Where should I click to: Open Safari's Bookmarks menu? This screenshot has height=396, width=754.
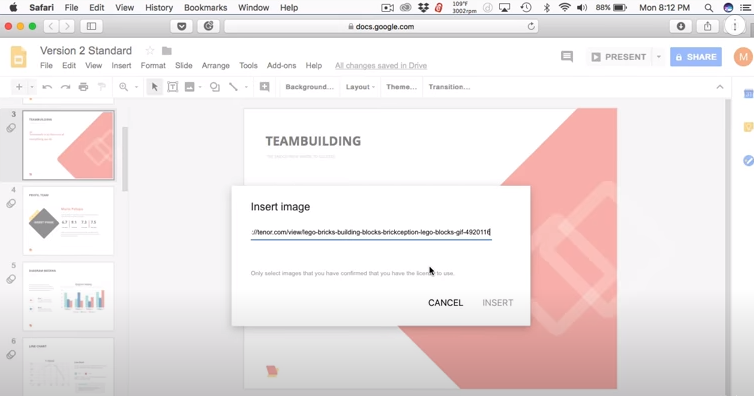click(205, 8)
